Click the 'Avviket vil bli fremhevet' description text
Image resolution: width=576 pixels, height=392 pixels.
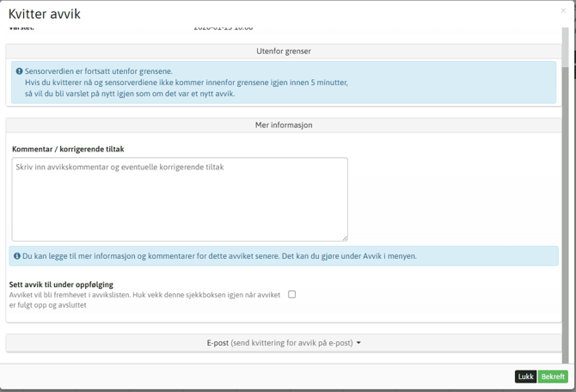coord(144,295)
